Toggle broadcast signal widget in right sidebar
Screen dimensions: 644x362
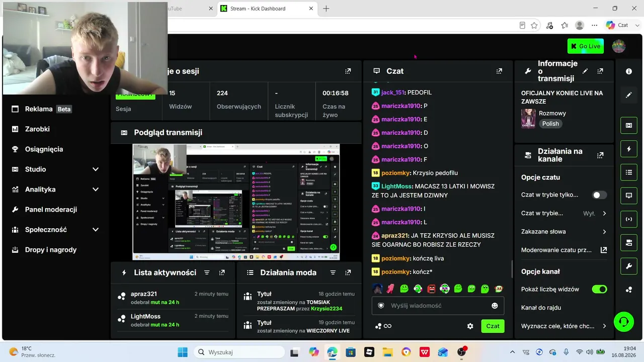tap(629, 219)
